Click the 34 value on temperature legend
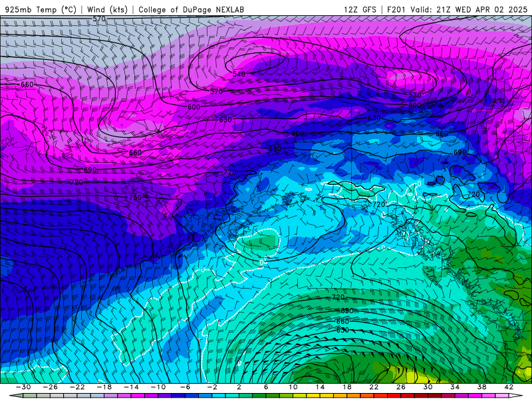 [454, 387]
